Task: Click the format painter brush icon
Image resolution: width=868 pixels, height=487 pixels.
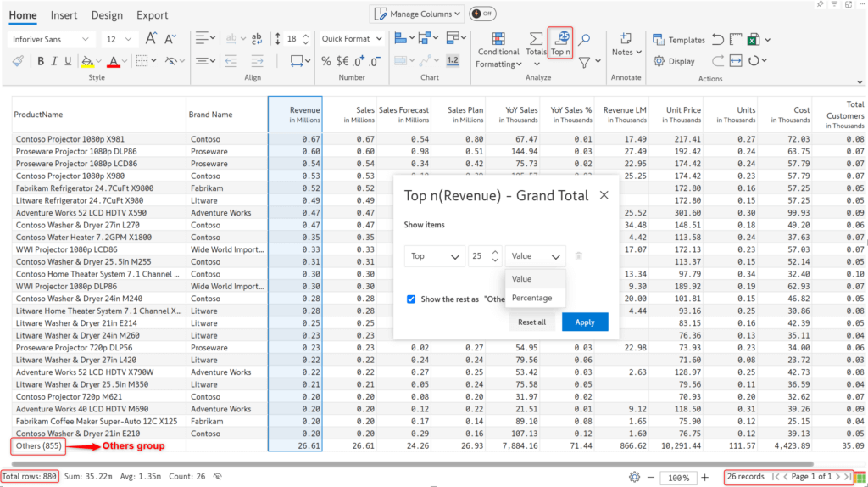Action: coord(18,61)
